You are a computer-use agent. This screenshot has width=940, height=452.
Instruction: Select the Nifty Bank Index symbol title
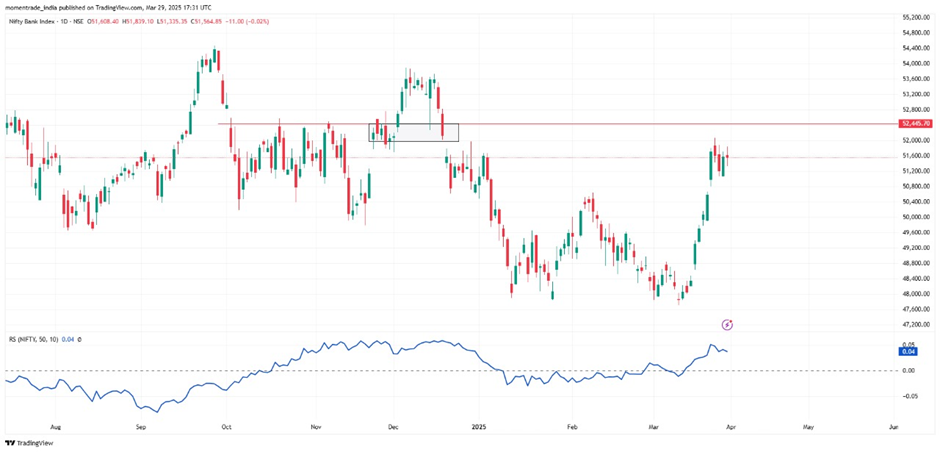[x=32, y=22]
